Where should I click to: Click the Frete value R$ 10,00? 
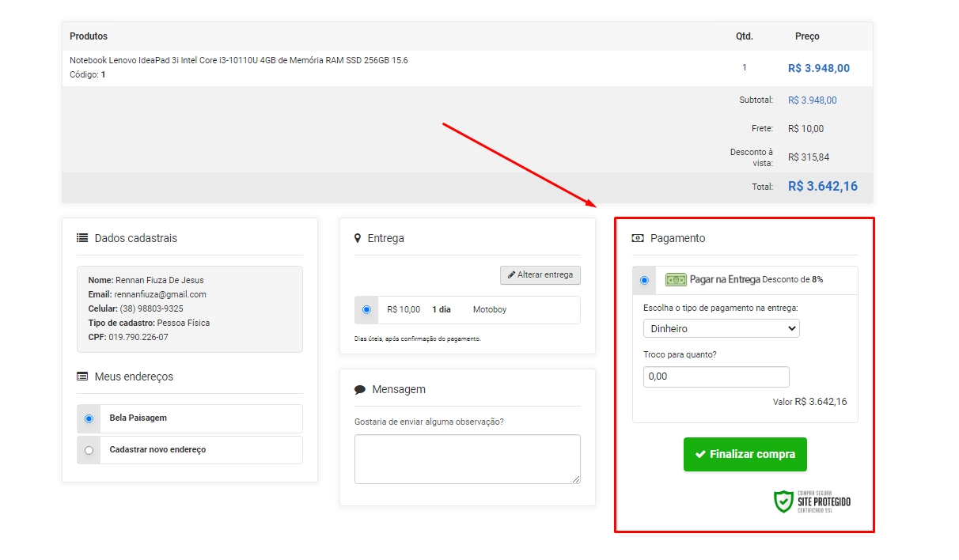(x=805, y=129)
